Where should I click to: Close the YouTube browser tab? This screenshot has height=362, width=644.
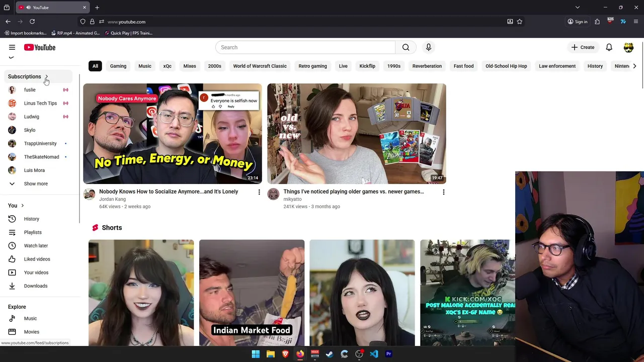tap(84, 8)
